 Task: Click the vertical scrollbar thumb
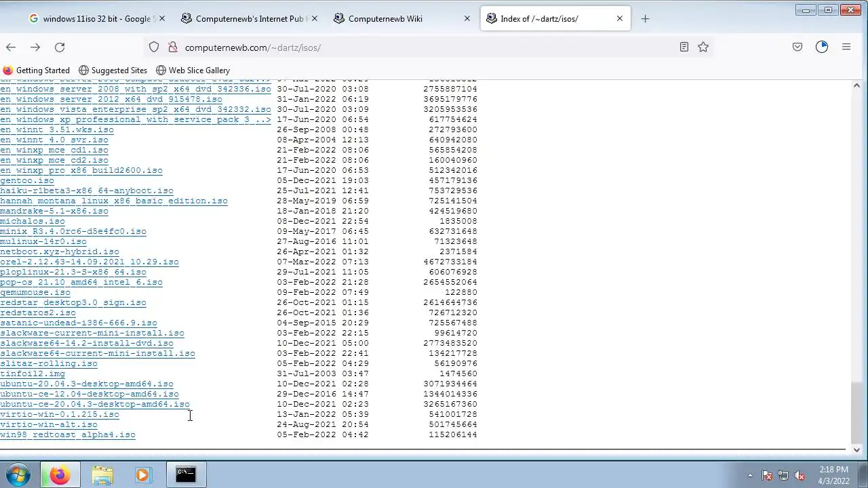tap(856, 411)
